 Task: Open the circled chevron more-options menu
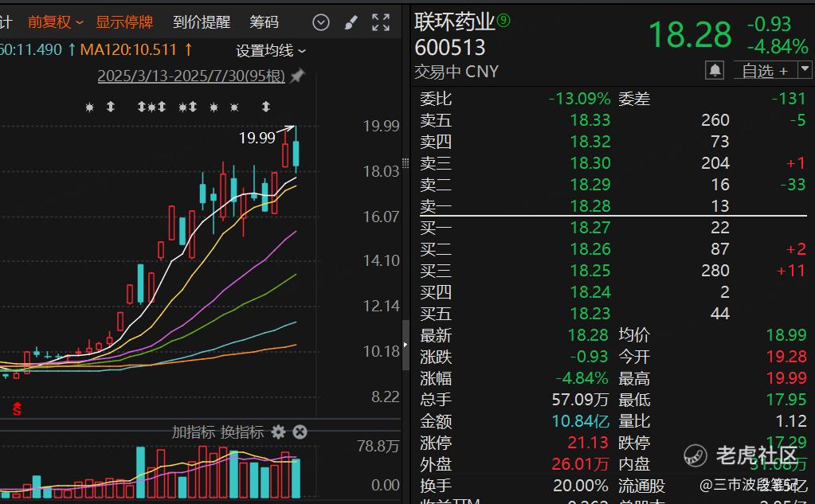321,22
